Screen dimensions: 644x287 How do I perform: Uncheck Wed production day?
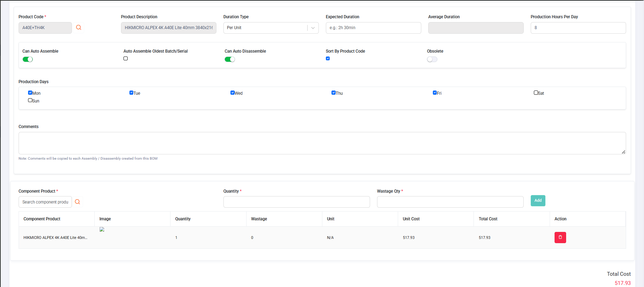[232, 93]
